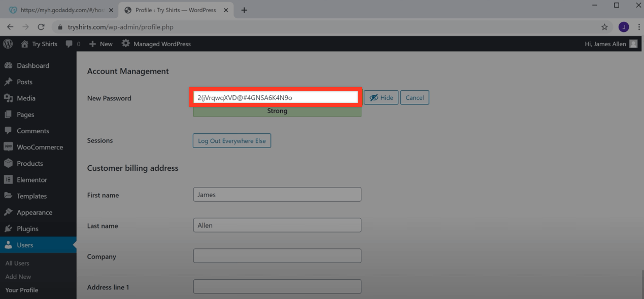Open a new browser tab
Image resolution: width=644 pixels, height=299 pixels.
[244, 10]
